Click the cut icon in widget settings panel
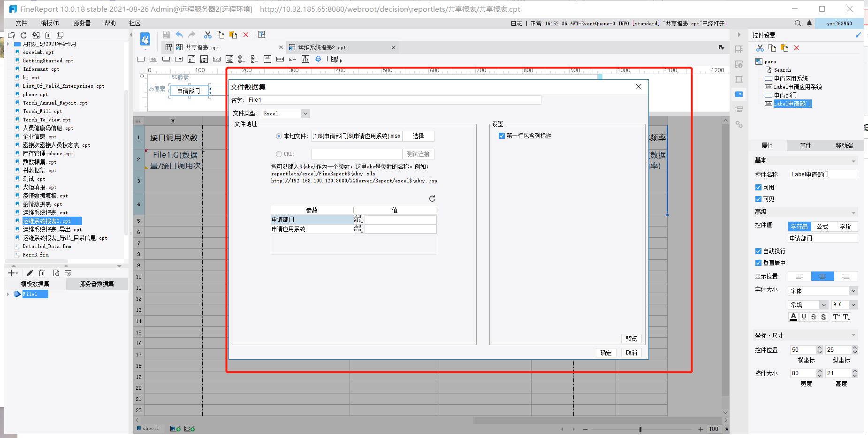Image resolution: width=868 pixels, height=438 pixels. click(760, 48)
